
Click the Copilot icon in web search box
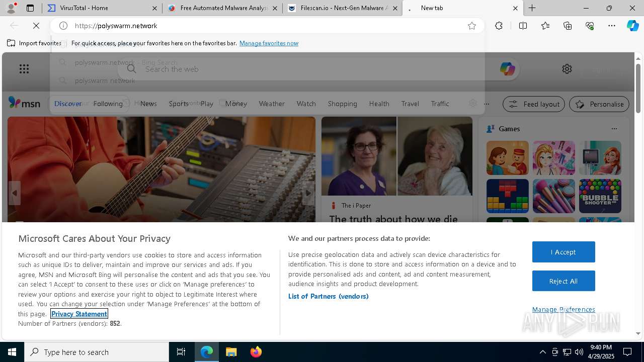[507, 69]
